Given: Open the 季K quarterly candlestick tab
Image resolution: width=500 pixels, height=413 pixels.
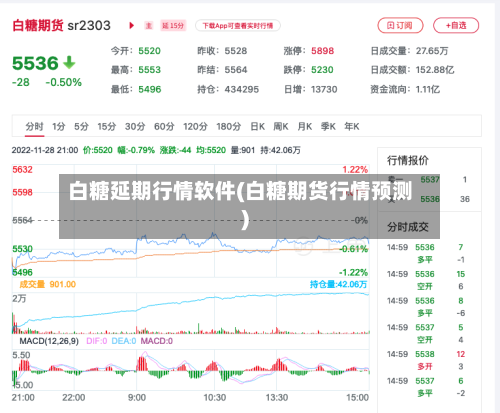Looking at the screenshot, I should (328, 126).
